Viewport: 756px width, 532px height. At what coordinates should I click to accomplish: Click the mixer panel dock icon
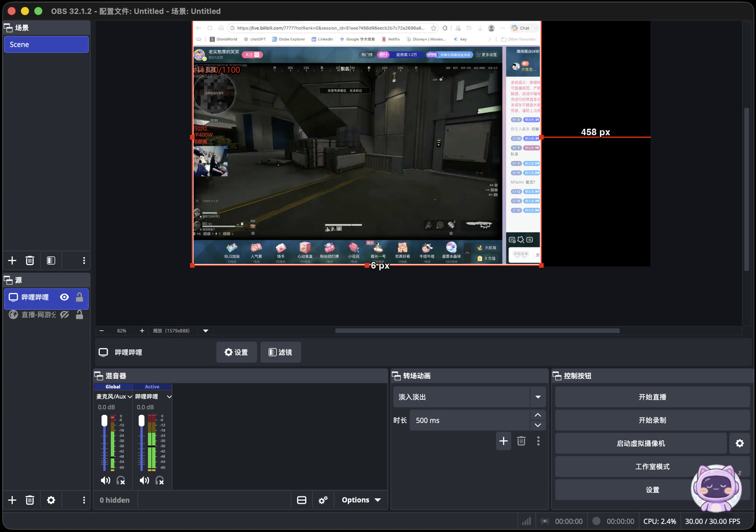tap(99, 376)
